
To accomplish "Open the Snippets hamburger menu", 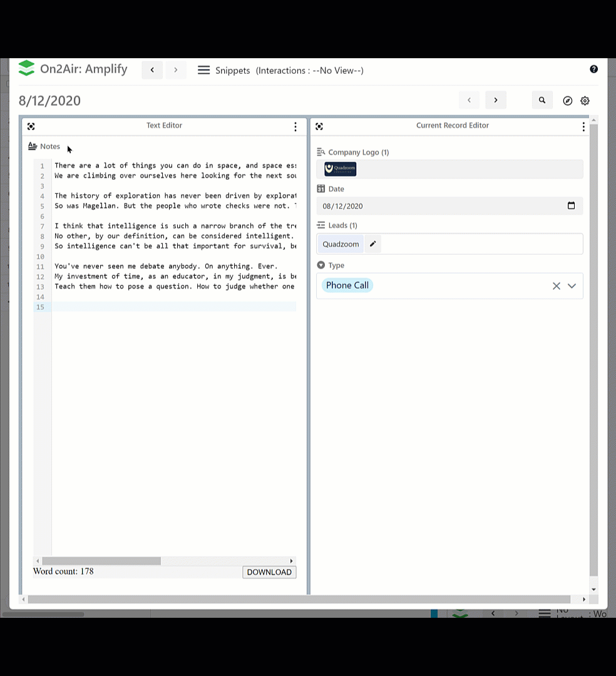I will (203, 70).
